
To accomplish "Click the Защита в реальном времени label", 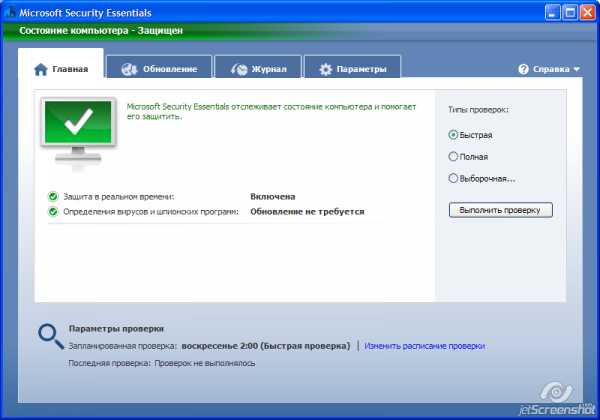I will click(x=119, y=197).
